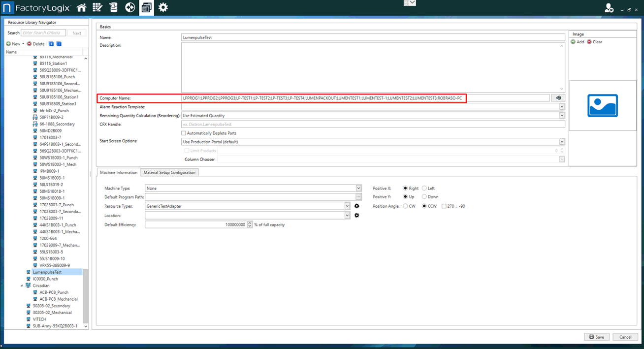Click the blue expand-all tree icon

tap(51, 44)
